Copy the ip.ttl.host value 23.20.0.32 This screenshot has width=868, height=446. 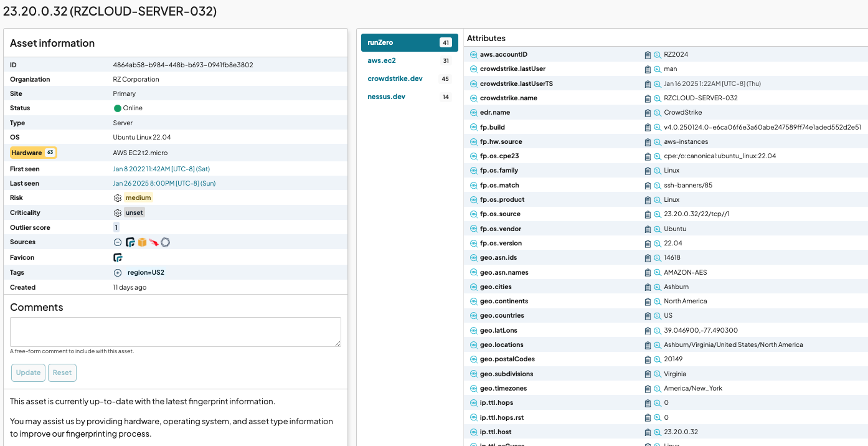pos(648,432)
